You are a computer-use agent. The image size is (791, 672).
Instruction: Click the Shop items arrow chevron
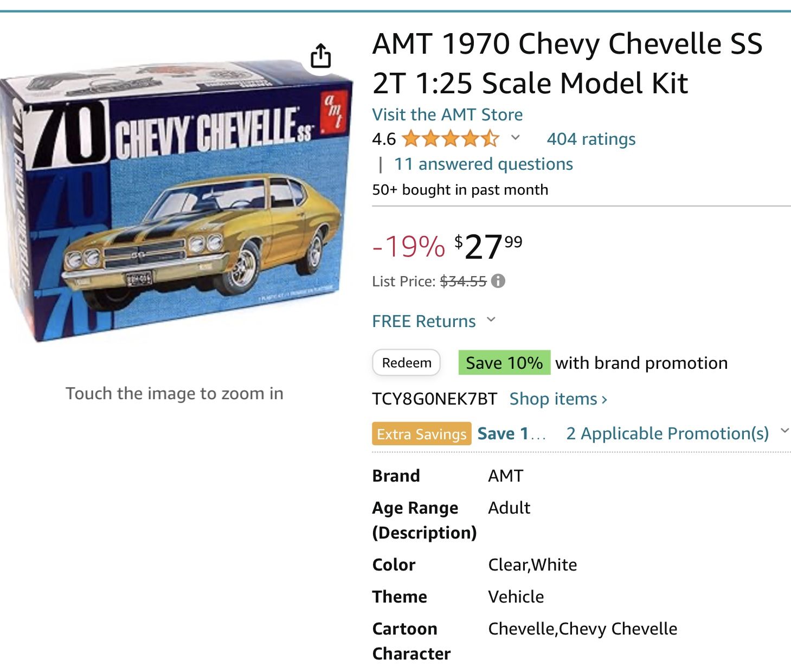[x=604, y=400]
